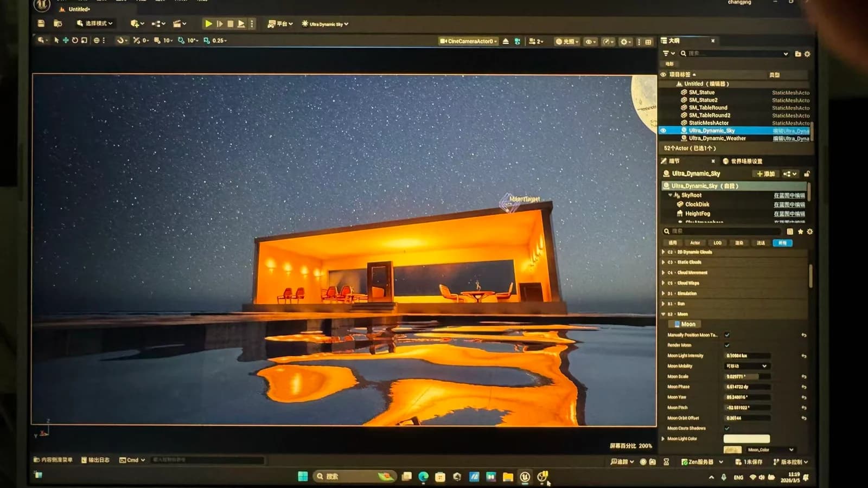Collapse the B2 · Moon category
Viewport: 868px width, 488px height.
(663, 314)
